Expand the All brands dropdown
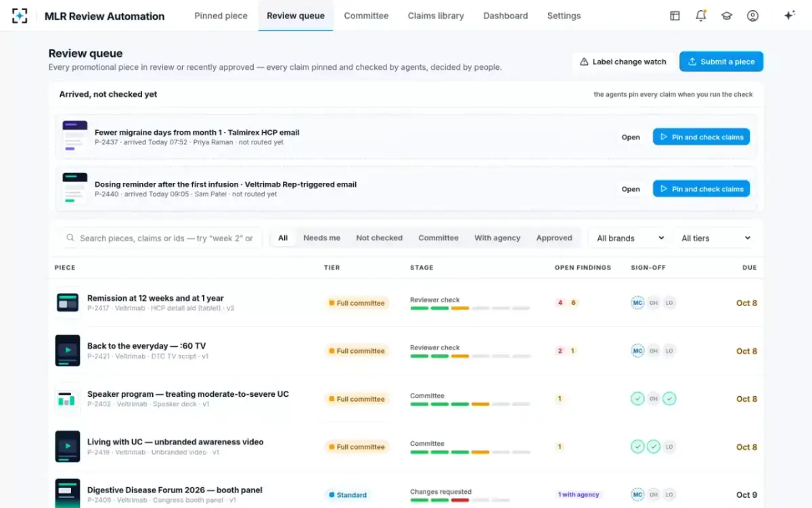Image resolution: width=812 pixels, height=508 pixels. [x=630, y=238]
